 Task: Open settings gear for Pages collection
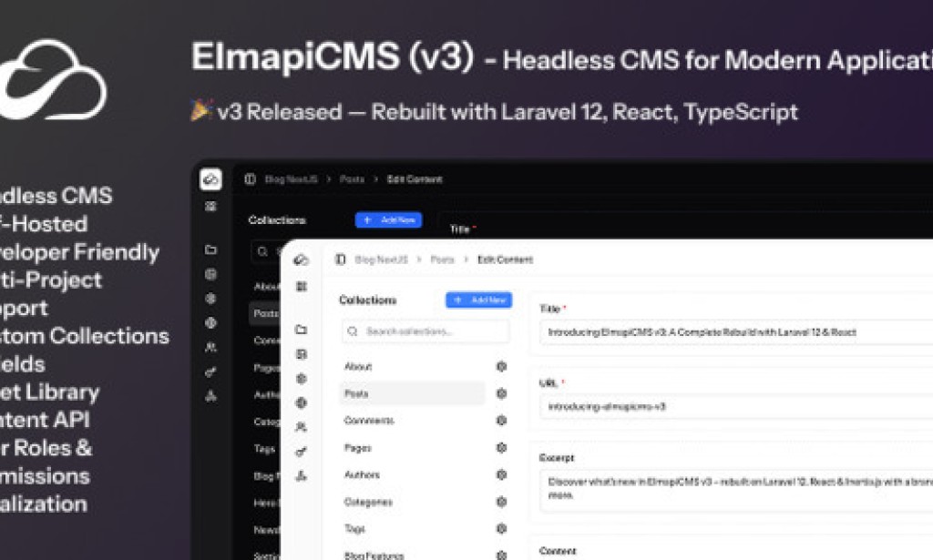pyautogui.click(x=502, y=448)
